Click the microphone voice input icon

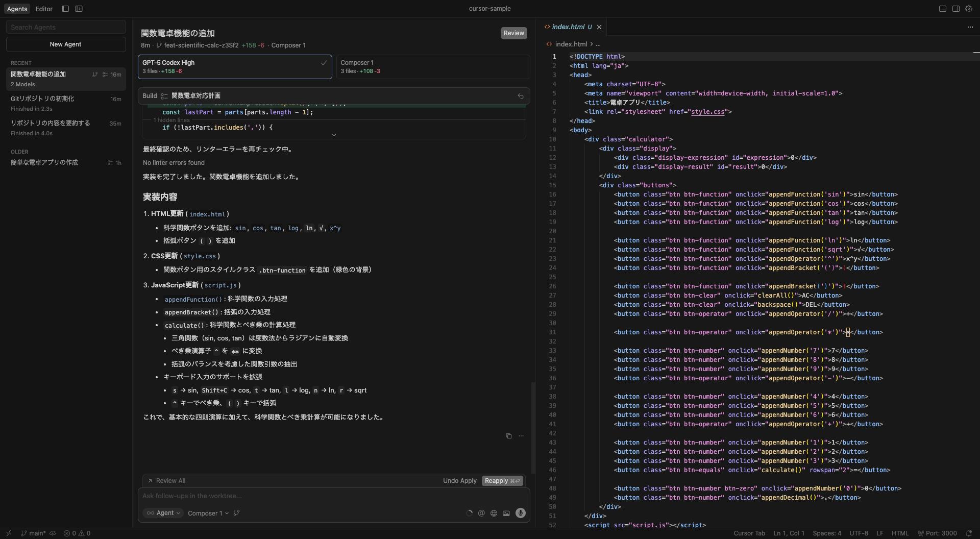[520, 513]
